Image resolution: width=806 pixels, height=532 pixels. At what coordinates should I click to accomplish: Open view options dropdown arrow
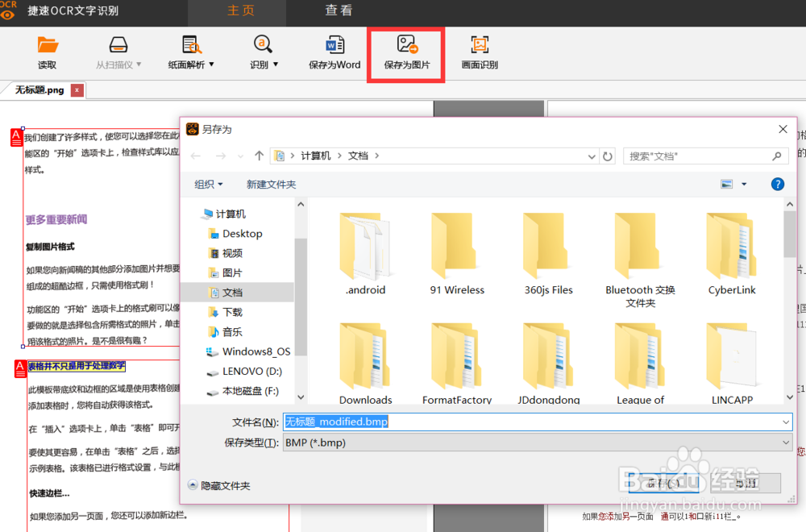(x=744, y=184)
